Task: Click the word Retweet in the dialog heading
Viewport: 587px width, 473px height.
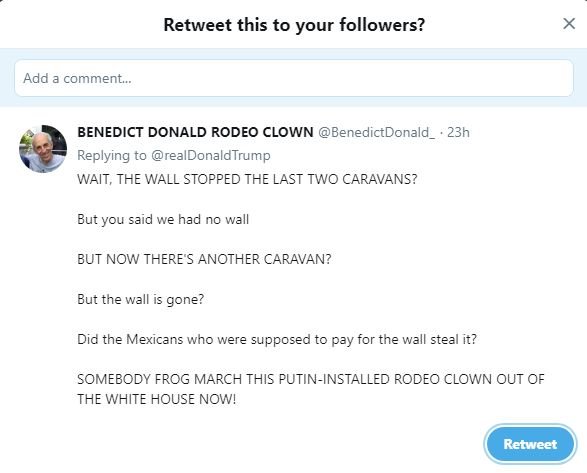Action: coord(197,25)
